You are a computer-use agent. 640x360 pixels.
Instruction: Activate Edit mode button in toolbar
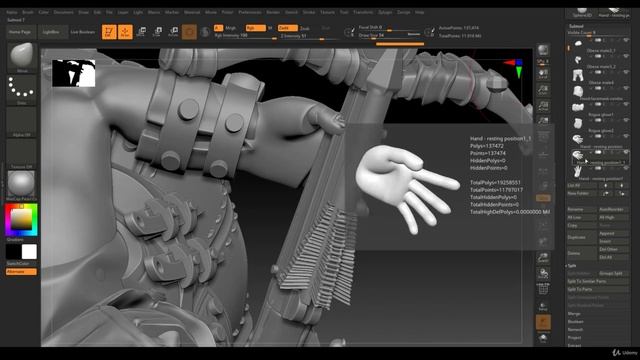coord(109,32)
